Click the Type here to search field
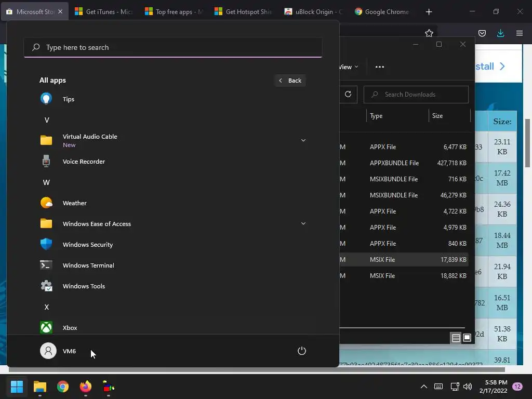This screenshot has height=399, width=532. (173, 47)
